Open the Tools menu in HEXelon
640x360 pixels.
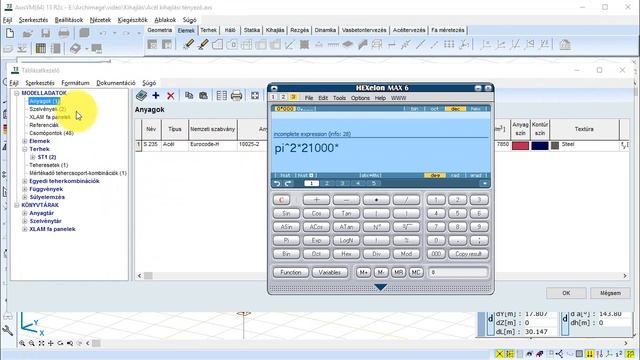pos(339,98)
